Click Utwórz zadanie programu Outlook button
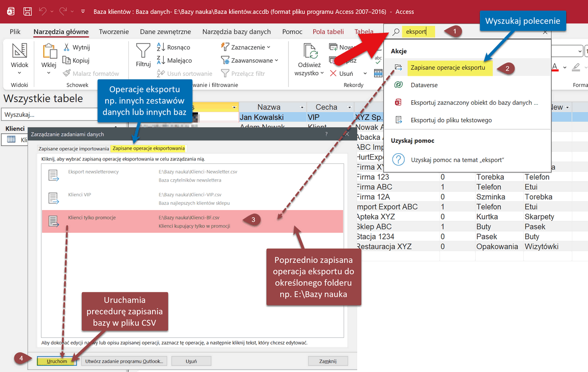This screenshot has width=588, height=372. pos(124,361)
